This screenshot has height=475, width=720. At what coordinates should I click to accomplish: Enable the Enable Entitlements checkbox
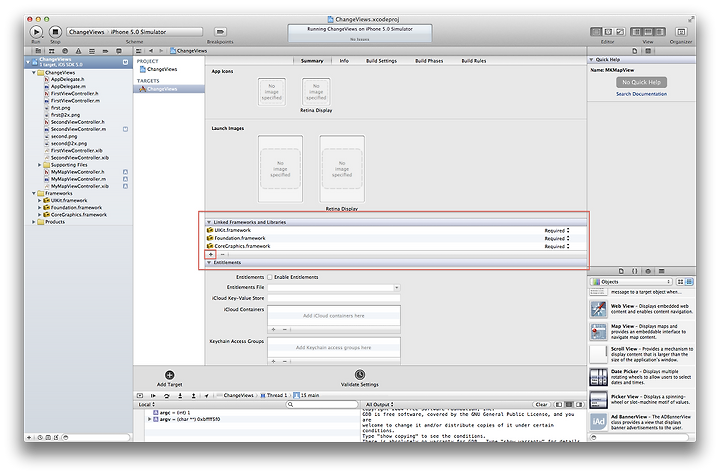pyautogui.click(x=270, y=277)
